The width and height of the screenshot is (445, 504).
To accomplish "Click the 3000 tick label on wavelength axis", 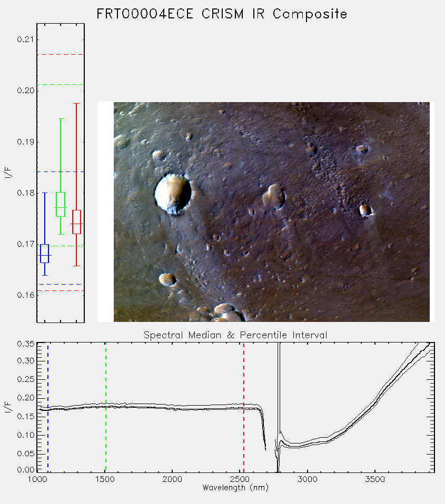I will coord(307,479).
